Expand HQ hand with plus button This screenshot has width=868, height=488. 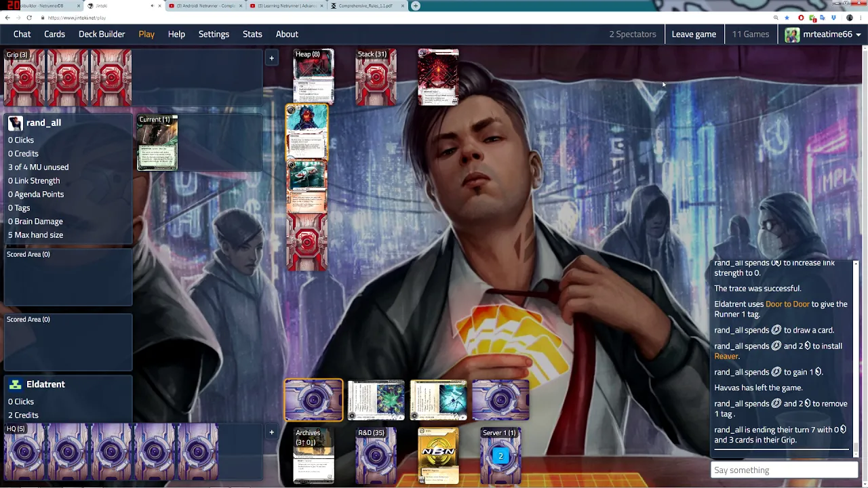271,432
